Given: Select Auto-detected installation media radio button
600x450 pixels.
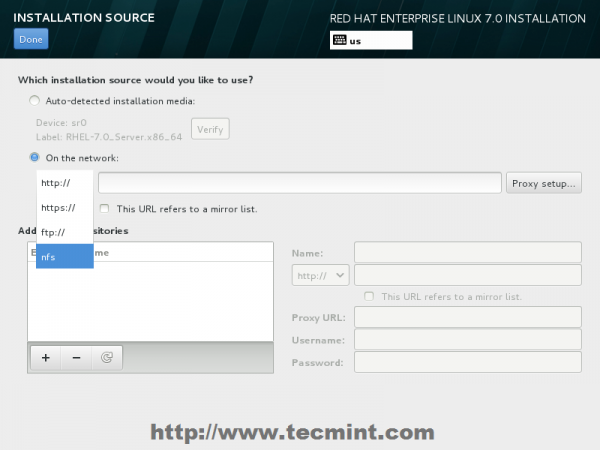Looking at the screenshot, I should [x=34, y=101].
